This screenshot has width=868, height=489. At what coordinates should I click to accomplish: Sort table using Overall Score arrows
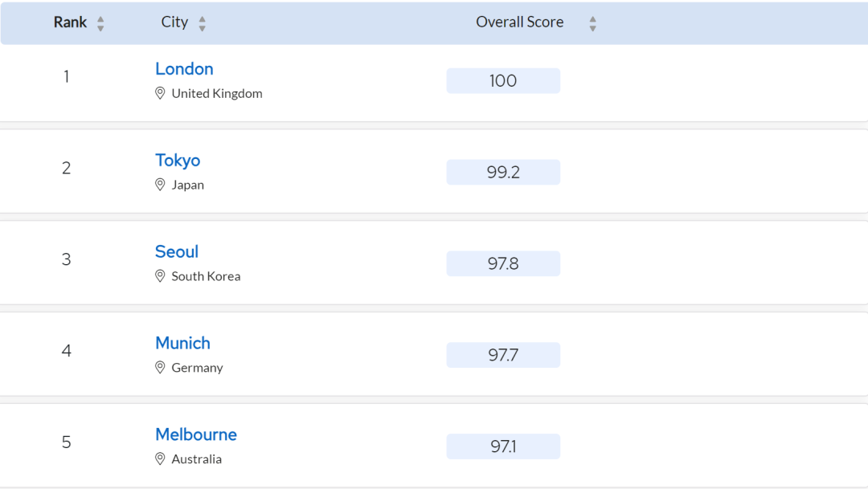pyautogui.click(x=593, y=23)
